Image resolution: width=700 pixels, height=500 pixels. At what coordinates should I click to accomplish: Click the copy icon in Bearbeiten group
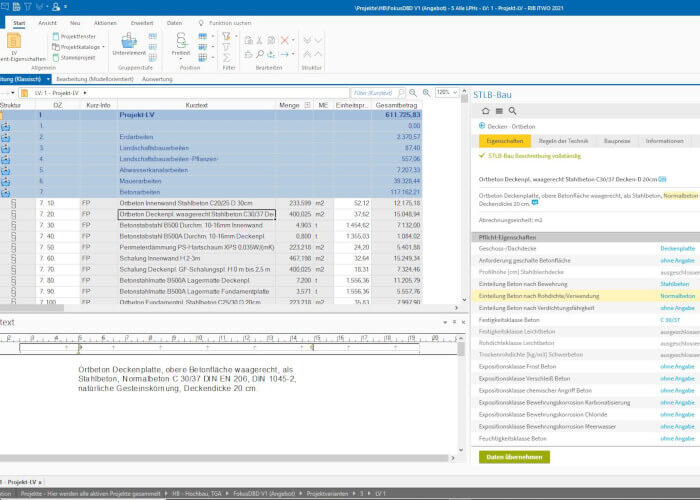click(271, 41)
